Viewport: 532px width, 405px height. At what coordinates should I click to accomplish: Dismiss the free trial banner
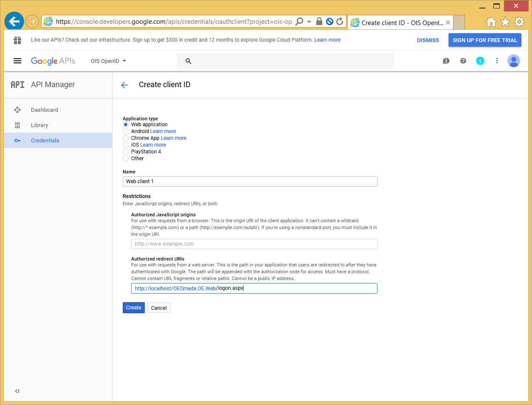[428, 40]
